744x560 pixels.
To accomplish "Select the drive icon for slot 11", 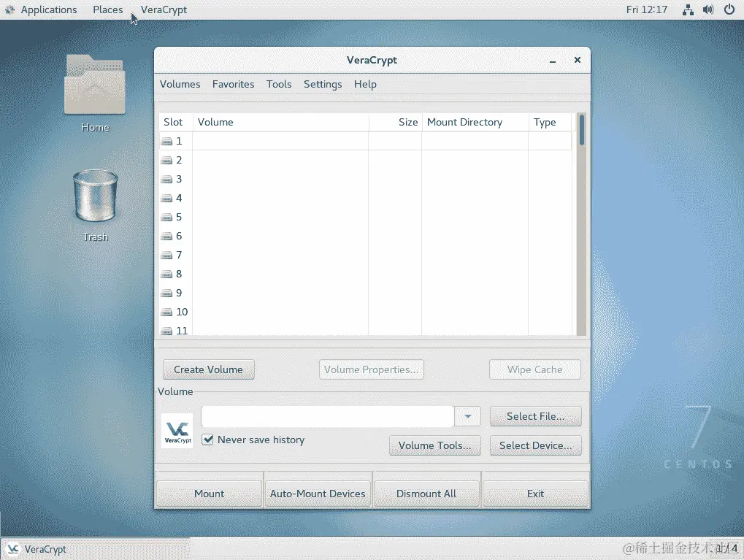I will [166, 331].
